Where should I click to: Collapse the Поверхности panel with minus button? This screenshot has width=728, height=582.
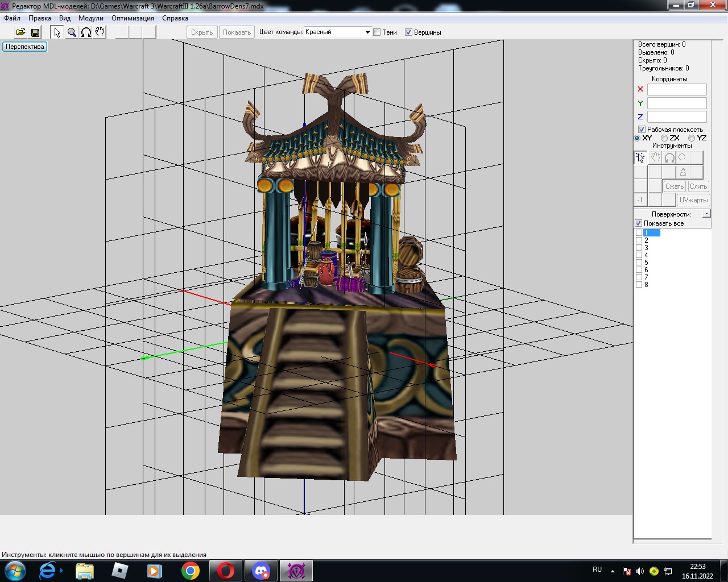pyautogui.click(x=706, y=214)
